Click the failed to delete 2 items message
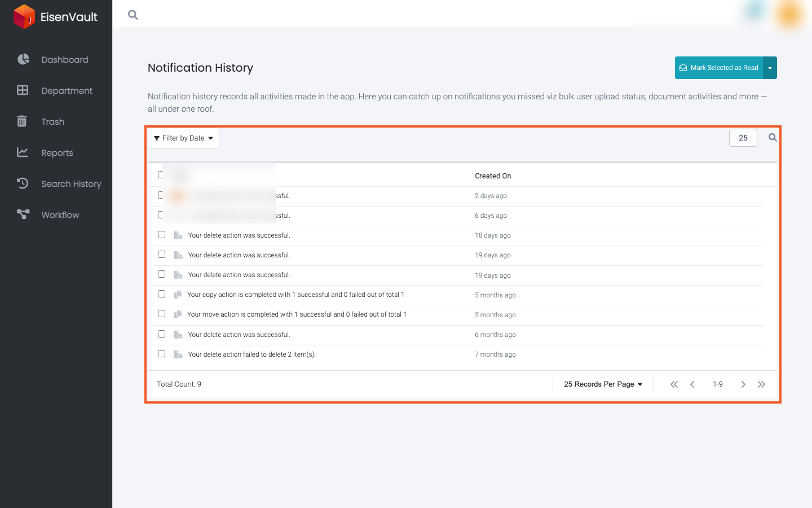Screen dimensions: 812x508 (x=252, y=354)
